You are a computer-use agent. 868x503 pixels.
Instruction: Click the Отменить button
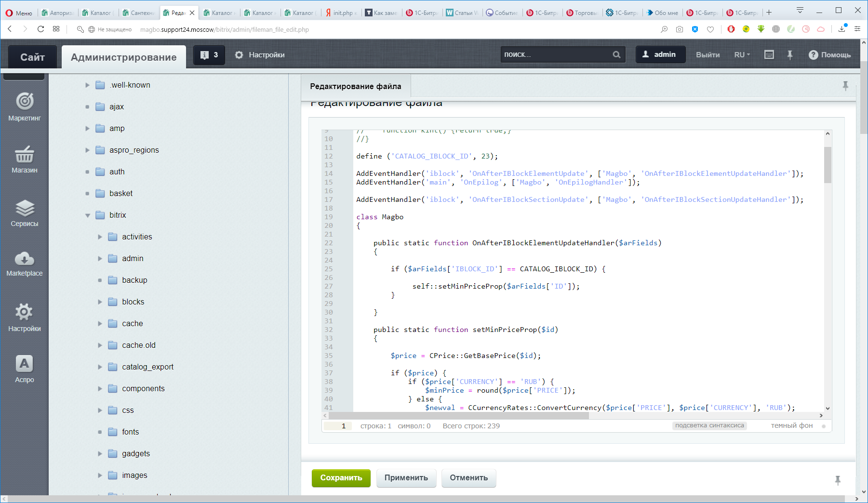(468, 478)
